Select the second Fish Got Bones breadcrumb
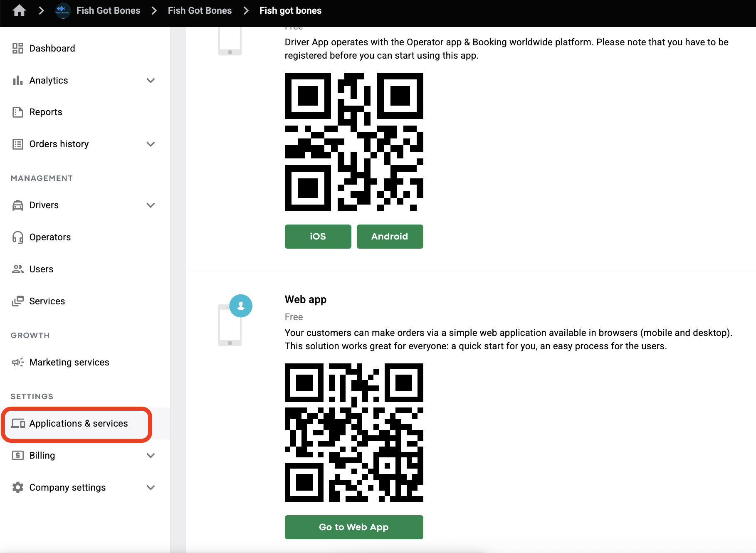This screenshot has width=756, height=553. coord(200,10)
